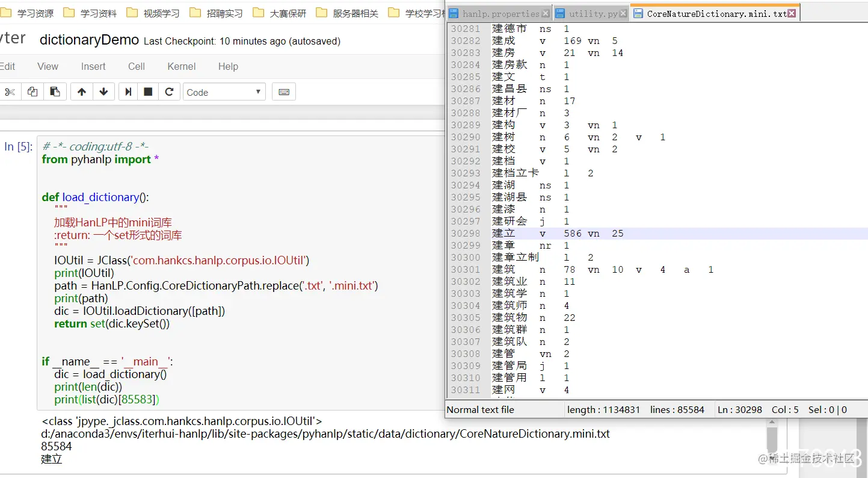The height and width of the screenshot is (478, 868).
Task: Click the word 建筑物 on line 30305
Action: 509,318
